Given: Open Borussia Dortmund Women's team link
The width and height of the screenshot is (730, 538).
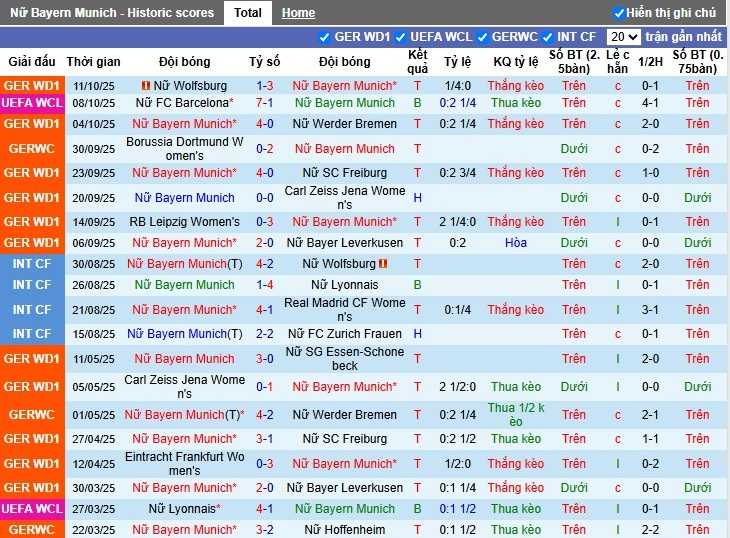Looking at the screenshot, I should (184, 148).
